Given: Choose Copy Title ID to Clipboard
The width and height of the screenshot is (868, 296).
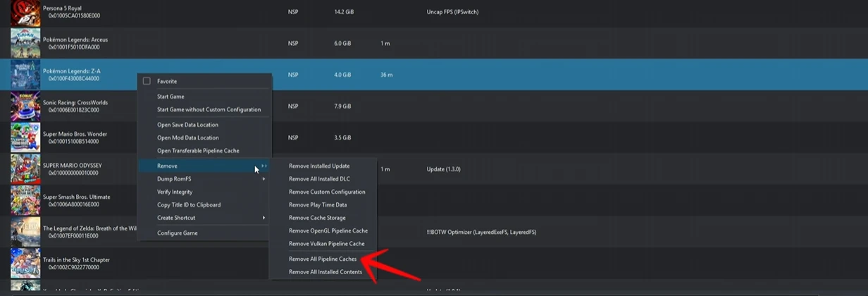Looking at the screenshot, I should [x=189, y=205].
